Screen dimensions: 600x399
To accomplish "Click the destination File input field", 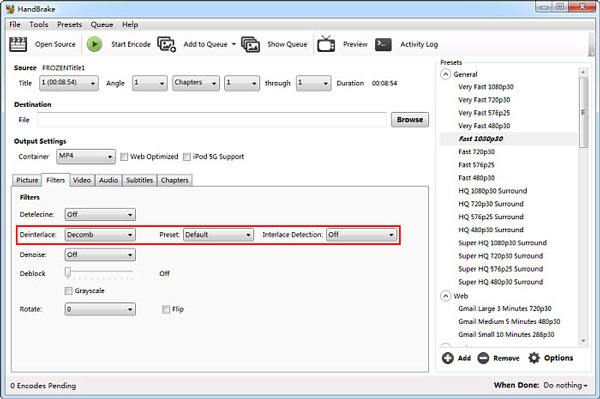I will (212, 120).
